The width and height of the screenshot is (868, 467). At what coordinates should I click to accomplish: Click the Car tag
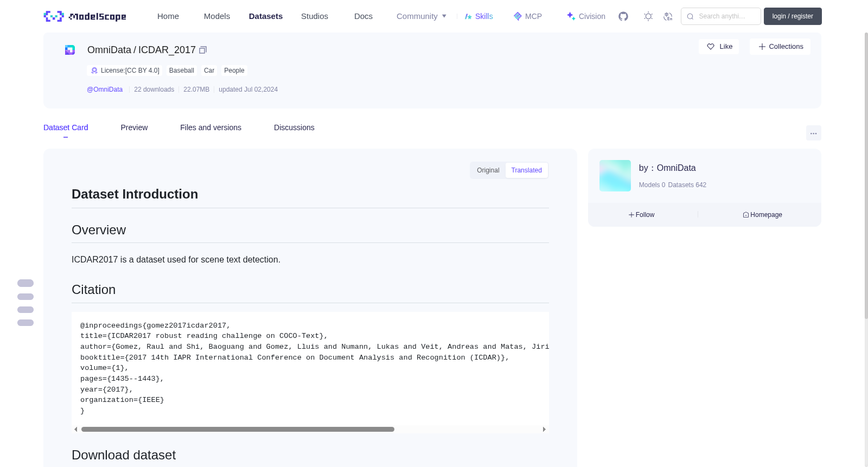pyautogui.click(x=209, y=71)
